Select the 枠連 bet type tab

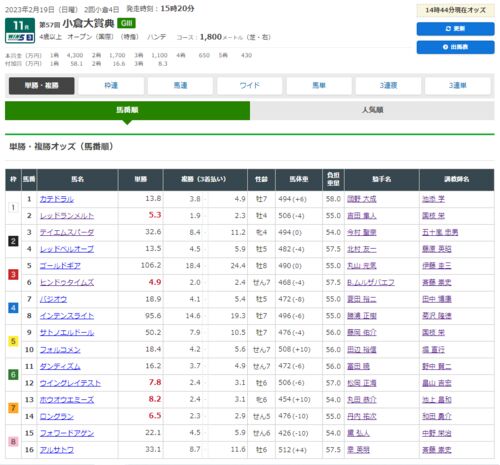tap(111, 86)
